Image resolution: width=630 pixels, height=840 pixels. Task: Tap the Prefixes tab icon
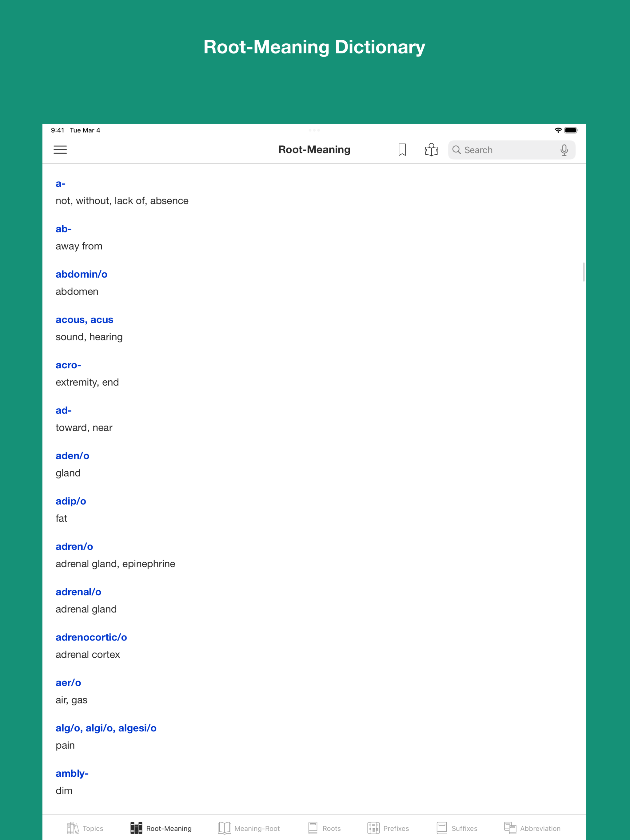click(x=373, y=828)
